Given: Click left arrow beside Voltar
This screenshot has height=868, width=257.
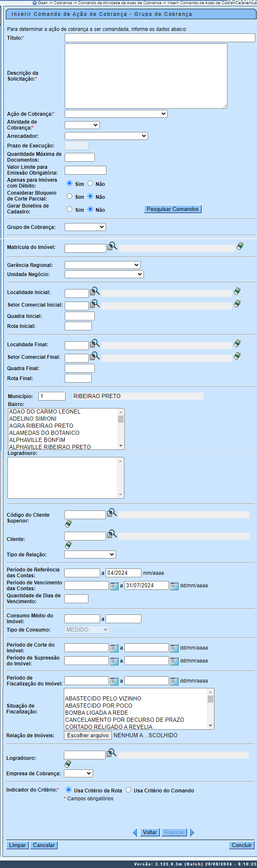Looking at the screenshot, I should pyautogui.click(x=135, y=832).
